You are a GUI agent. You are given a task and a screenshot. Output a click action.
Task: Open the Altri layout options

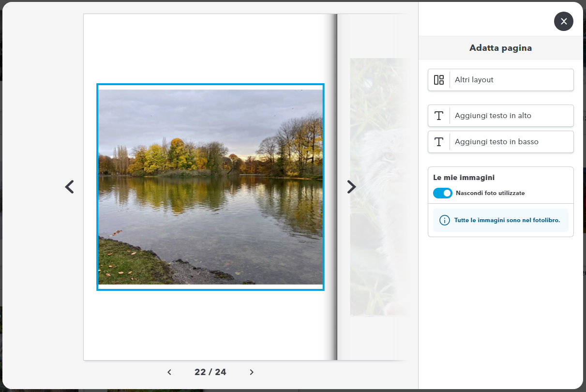tap(511, 80)
